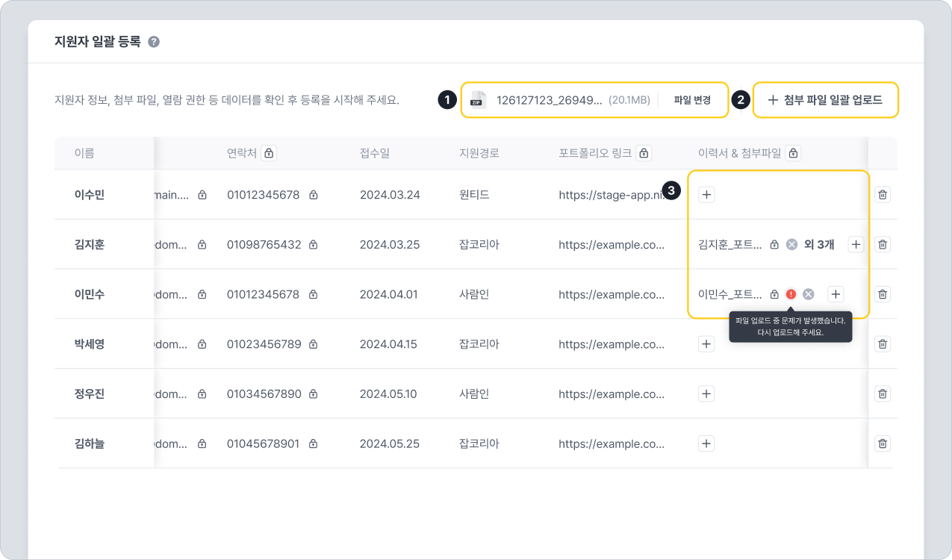952x560 pixels.
Task: Remove the 김지훈_포트 attachment file
Action: click(x=791, y=244)
